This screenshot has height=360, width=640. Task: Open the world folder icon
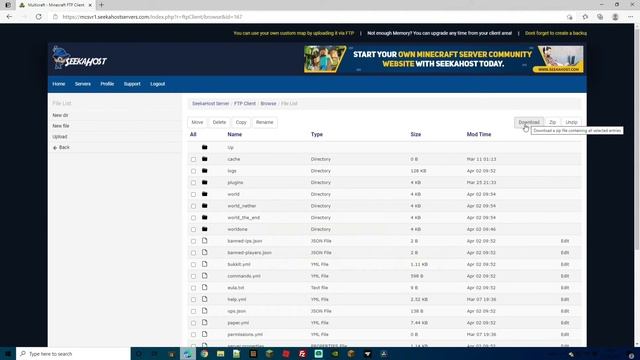[x=204, y=194]
